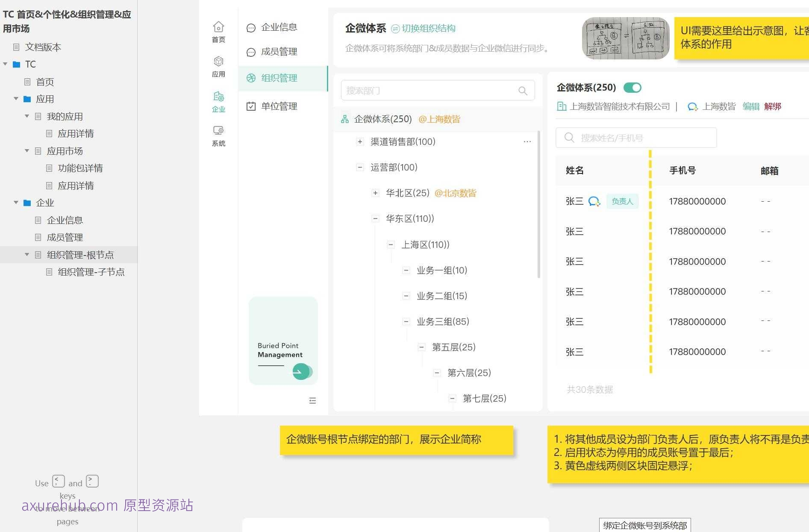Click the WeChat Work icon beside 张三
This screenshot has height=532, width=809.
(594, 201)
